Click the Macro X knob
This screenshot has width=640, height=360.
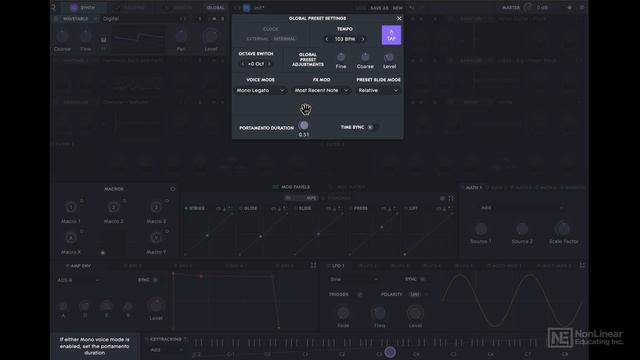point(71,238)
